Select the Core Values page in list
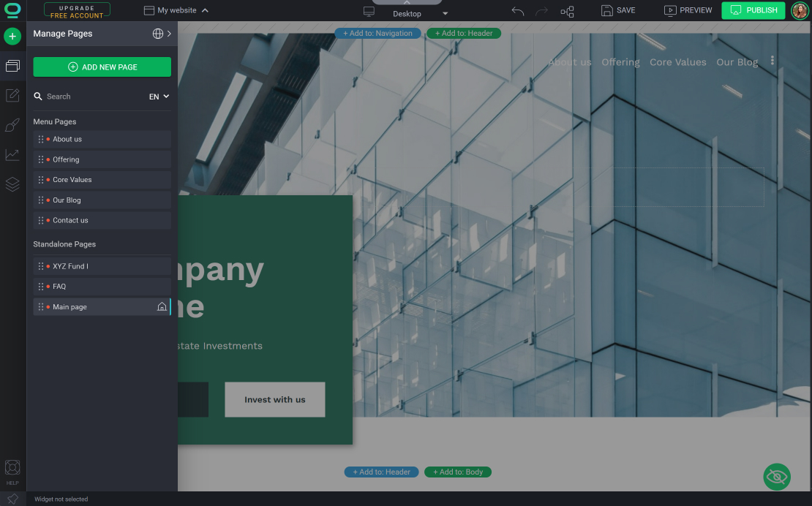This screenshot has height=506, width=812. pyautogui.click(x=102, y=180)
